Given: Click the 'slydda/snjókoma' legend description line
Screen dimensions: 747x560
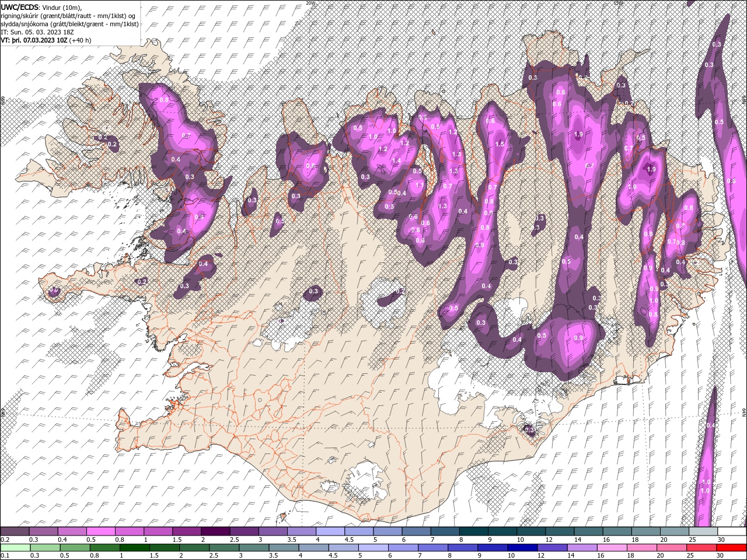Looking at the screenshot, I should [69, 24].
